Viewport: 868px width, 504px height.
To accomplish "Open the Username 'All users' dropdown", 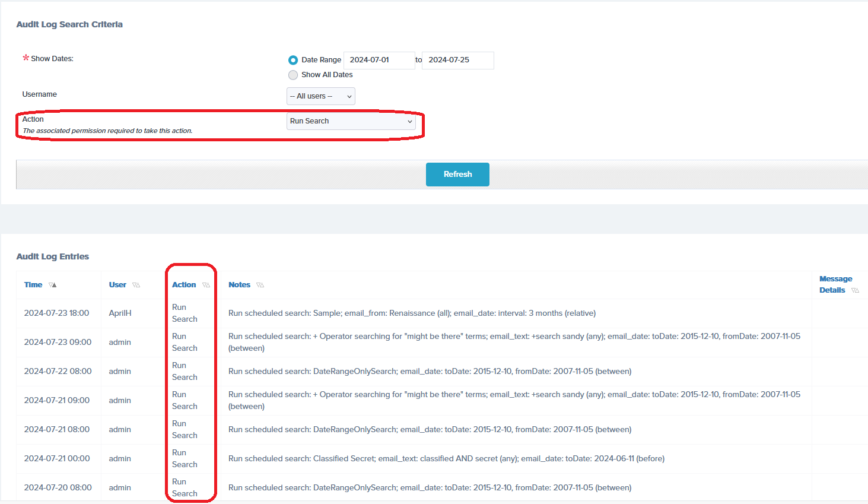I will pyautogui.click(x=320, y=96).
